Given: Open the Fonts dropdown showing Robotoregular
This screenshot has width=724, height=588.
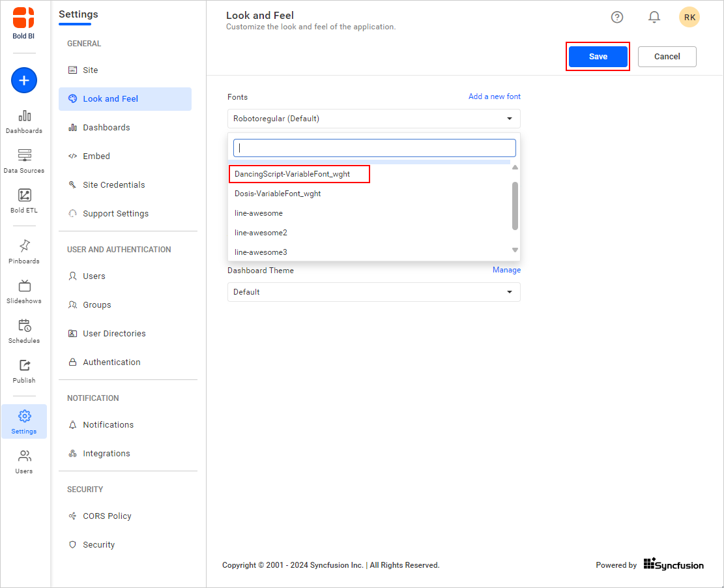Looking at the screenshot, I should coord(373,118).
